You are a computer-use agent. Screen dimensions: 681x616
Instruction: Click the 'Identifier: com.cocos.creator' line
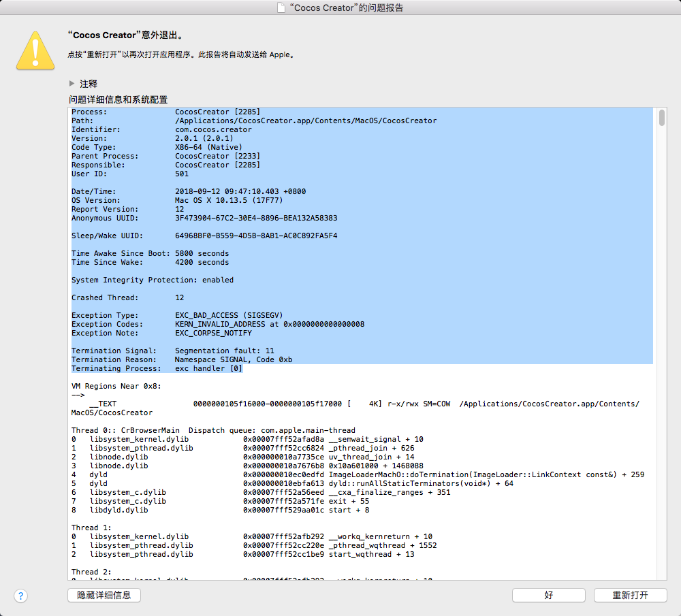(x=161, y=129)
